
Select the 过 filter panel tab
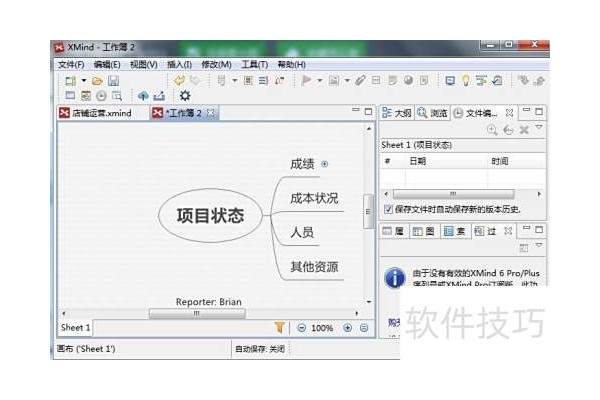click(486, 231)
